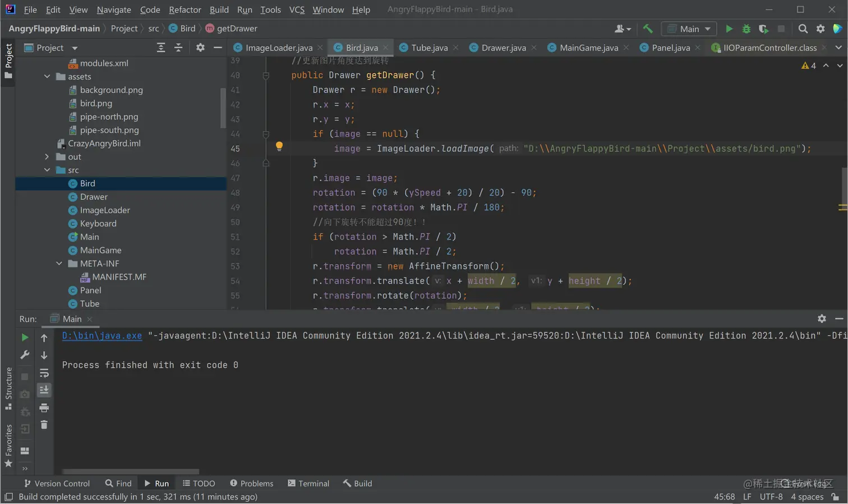Expand the out folder in tree

(47, 157)
